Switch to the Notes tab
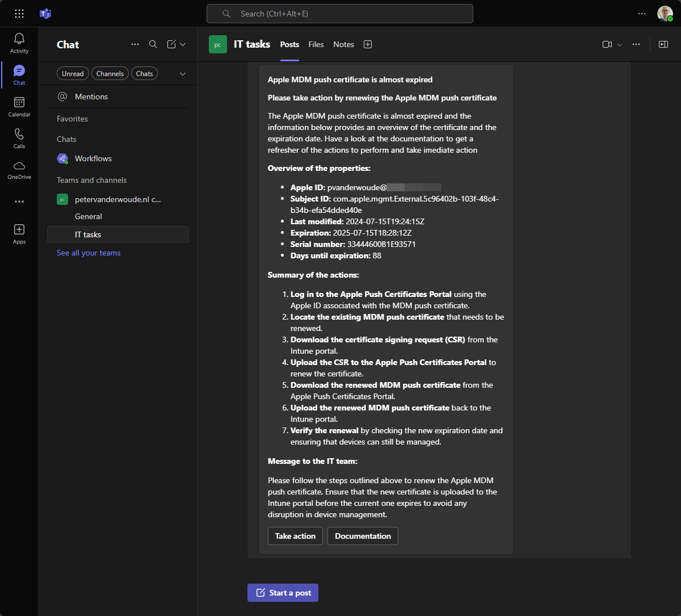 343,44
